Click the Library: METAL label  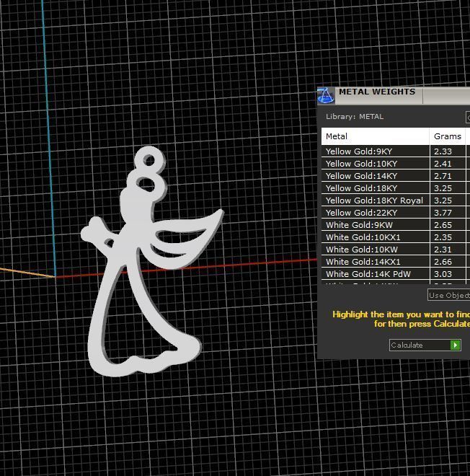point(355,117)
